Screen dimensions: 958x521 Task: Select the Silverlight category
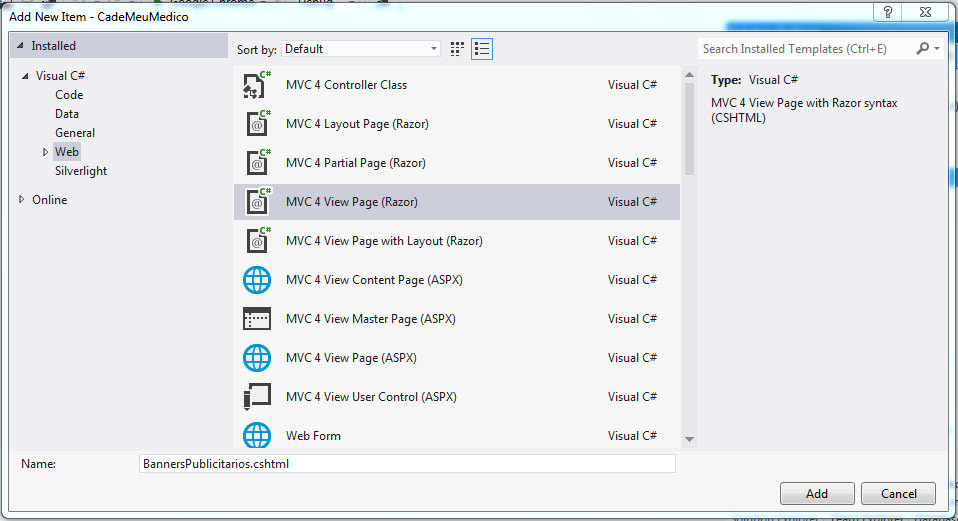pos(81,171)
